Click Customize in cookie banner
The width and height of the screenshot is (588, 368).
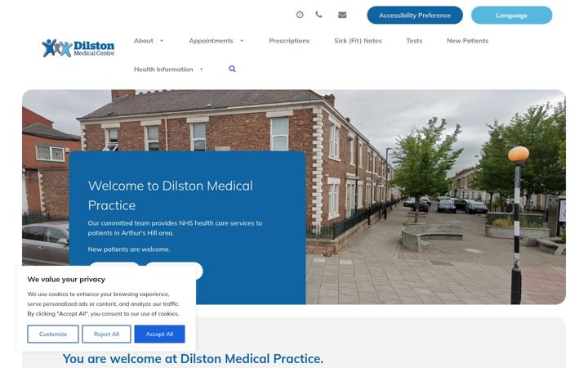[x=53, y=334]
